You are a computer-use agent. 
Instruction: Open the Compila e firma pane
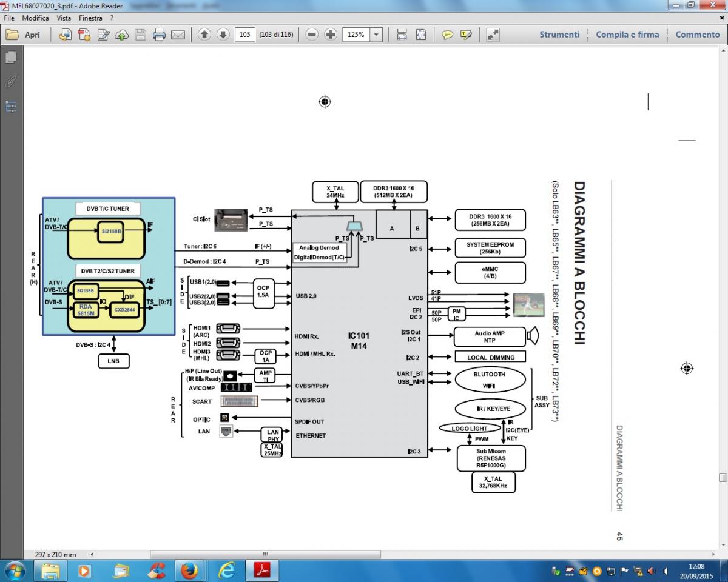pyautogui.click(x=627, y=35)
